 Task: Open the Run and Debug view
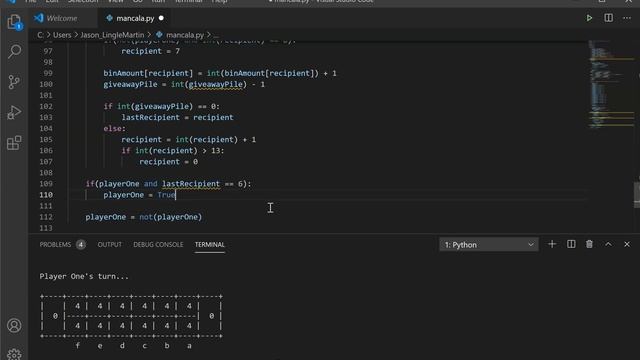click(14, 112)
